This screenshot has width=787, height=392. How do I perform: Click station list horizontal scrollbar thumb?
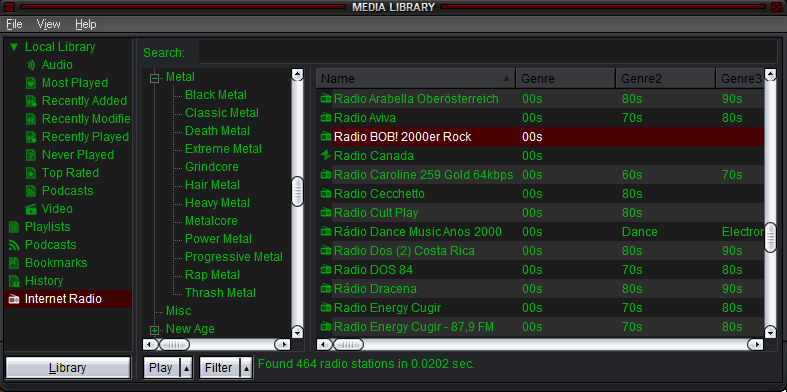[348, 345]
